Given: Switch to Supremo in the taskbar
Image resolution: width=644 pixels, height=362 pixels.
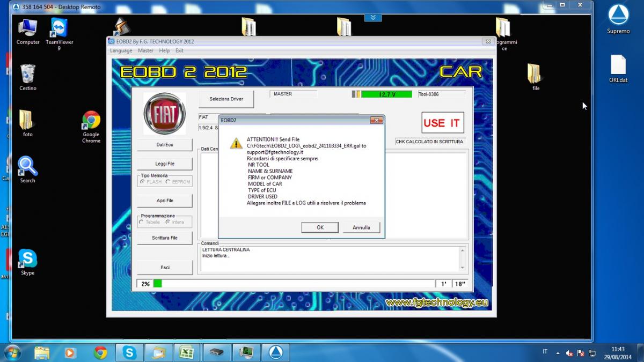Looking at the screenshot, I should pyautogui.click(x=275, y=352).
